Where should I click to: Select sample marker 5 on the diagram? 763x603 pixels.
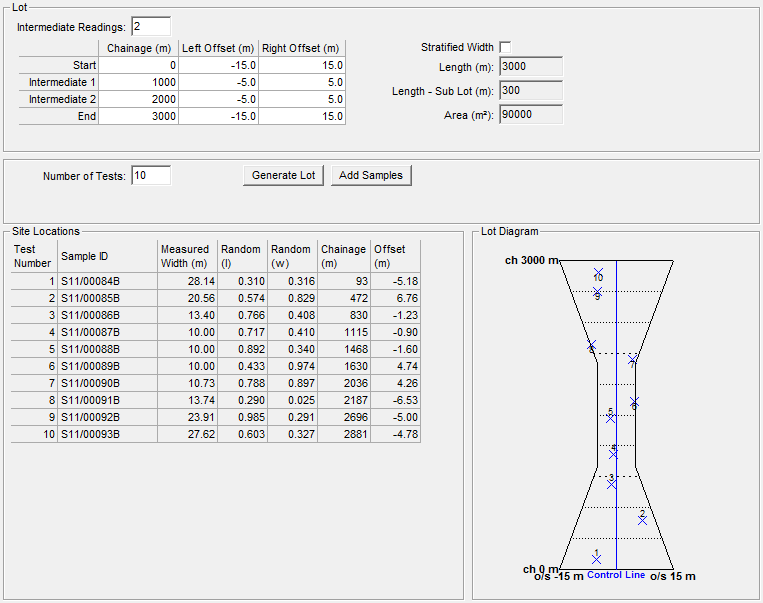click(611, 418)
